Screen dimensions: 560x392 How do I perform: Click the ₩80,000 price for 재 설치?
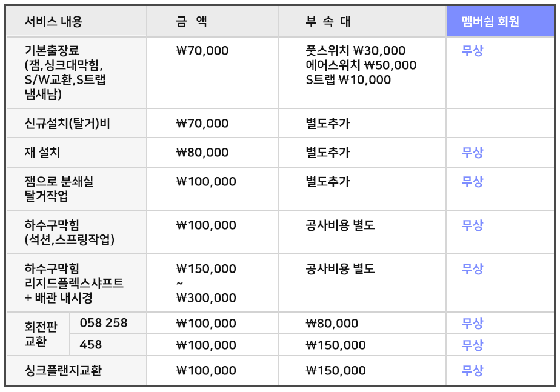pyautogui.click(x=202, y=153)
